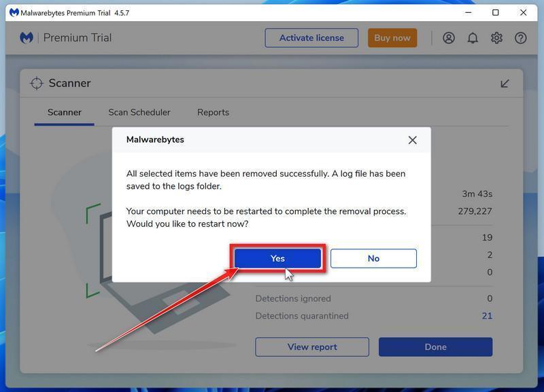544x392 pixels.
Task: Click the Detections quarantined count 21
Action: 487,316
